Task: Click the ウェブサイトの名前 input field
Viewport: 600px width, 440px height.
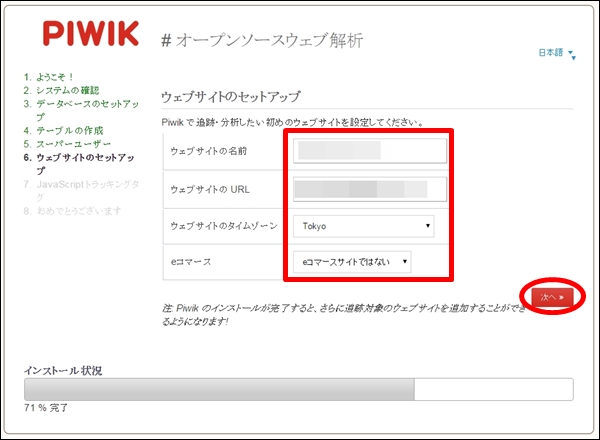Action: point(370,150)
